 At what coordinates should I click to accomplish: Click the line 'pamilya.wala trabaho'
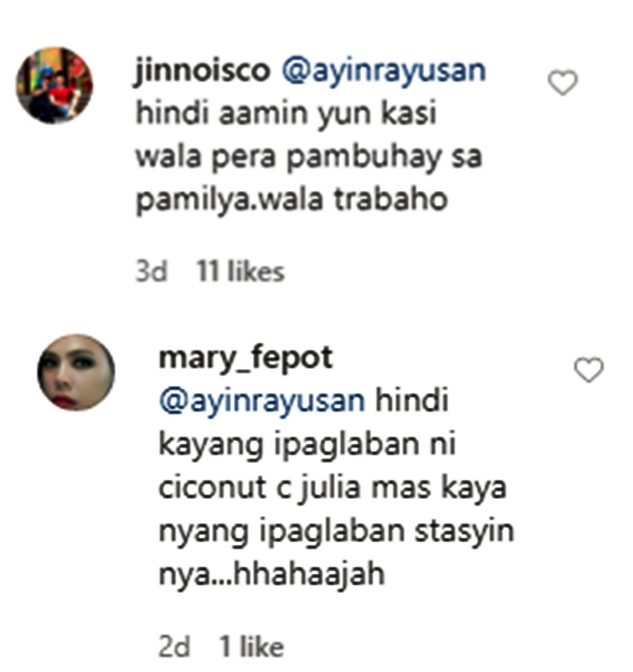292,200
